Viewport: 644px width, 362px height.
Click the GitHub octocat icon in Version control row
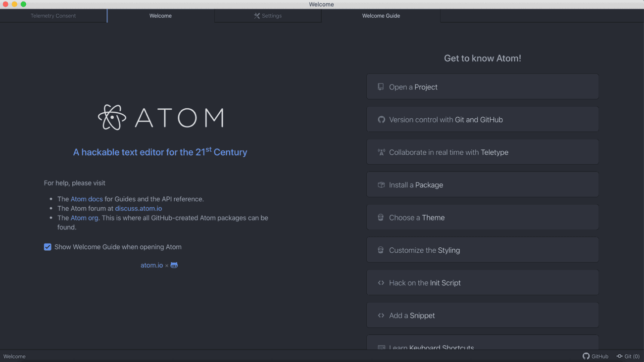coord(381,120)
